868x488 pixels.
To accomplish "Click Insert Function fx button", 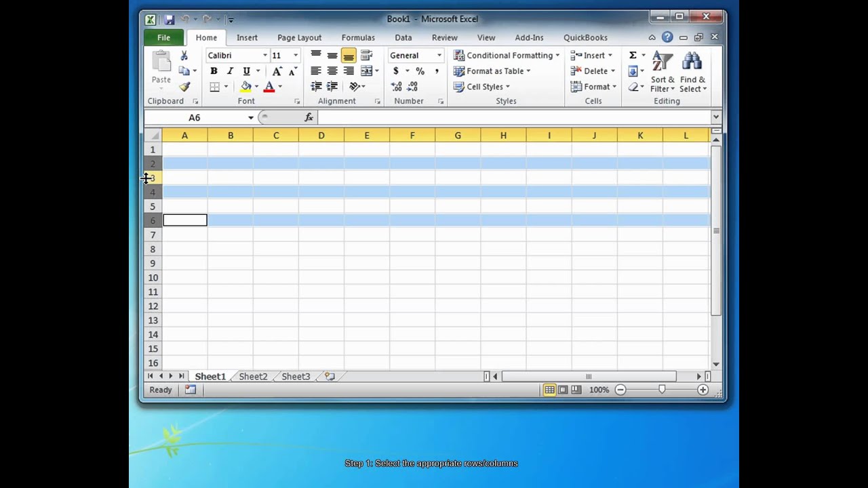I will 309,117.
